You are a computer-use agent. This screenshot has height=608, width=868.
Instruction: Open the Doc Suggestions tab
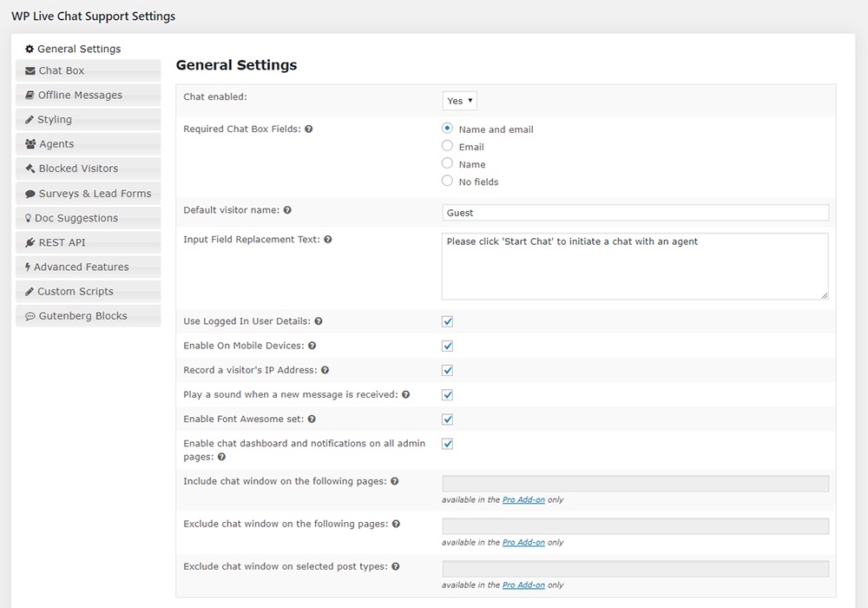tap(89, 218)
